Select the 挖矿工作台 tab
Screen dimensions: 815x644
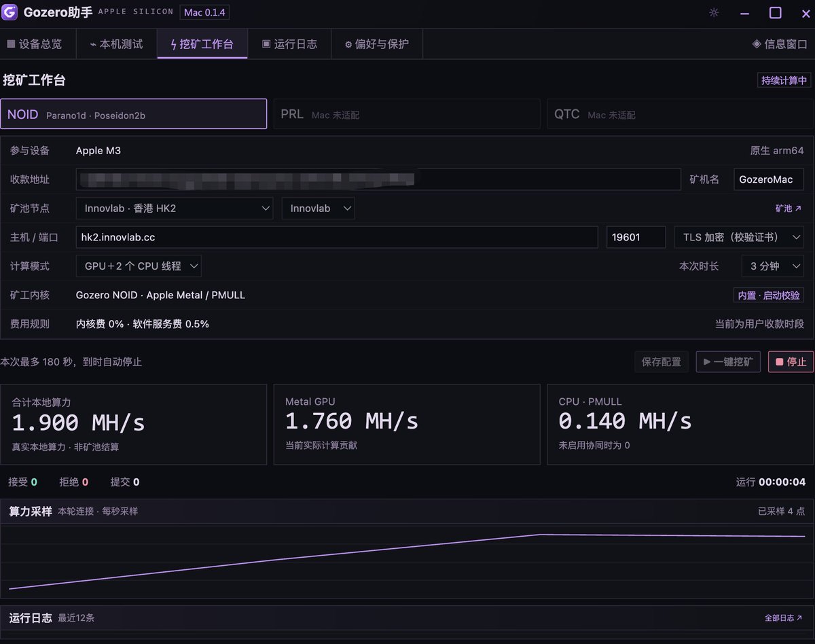(x=202, y=44)
